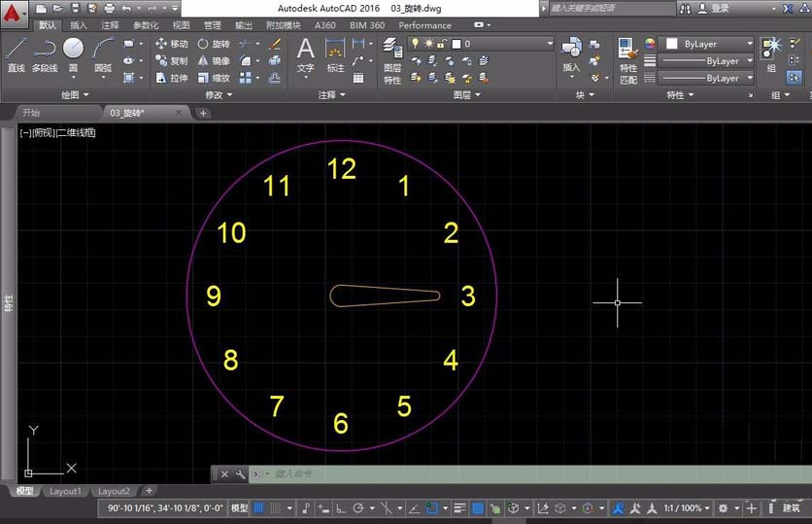Add a new drawing tab with plus button
The height and width of the screenshot is (524, 812).
[203, 113]
